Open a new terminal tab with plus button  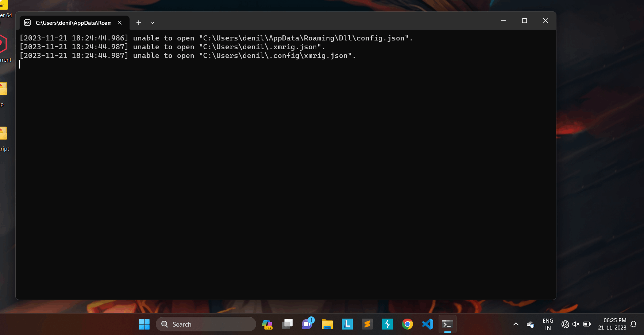tap(139, 23)
